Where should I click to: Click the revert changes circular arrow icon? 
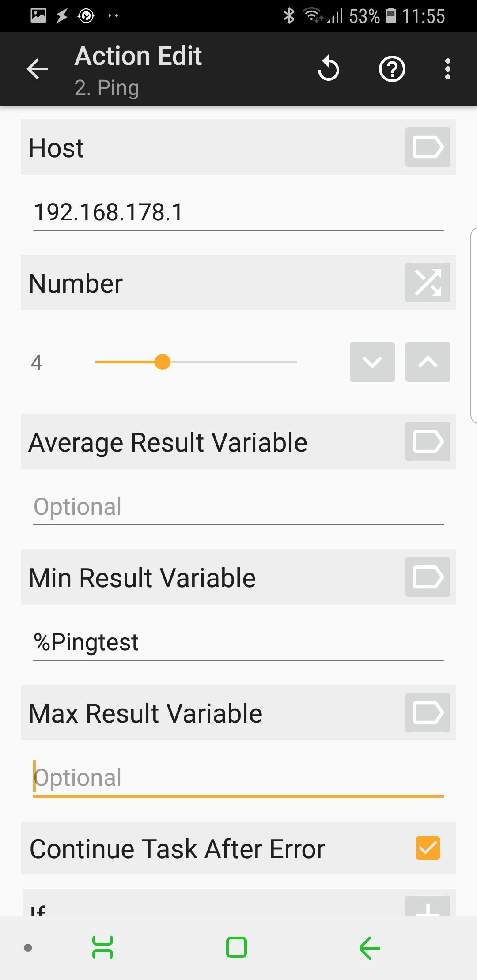click(329, 69)
